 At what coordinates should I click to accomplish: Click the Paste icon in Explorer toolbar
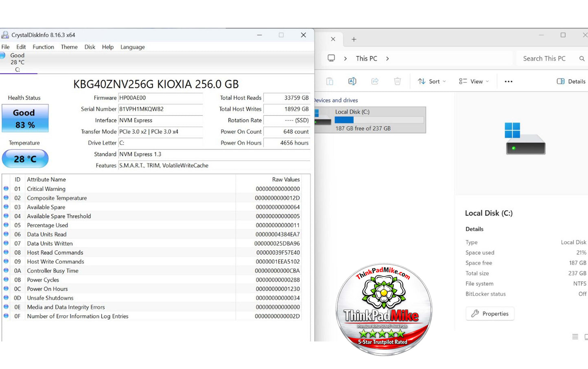[330, 81]
